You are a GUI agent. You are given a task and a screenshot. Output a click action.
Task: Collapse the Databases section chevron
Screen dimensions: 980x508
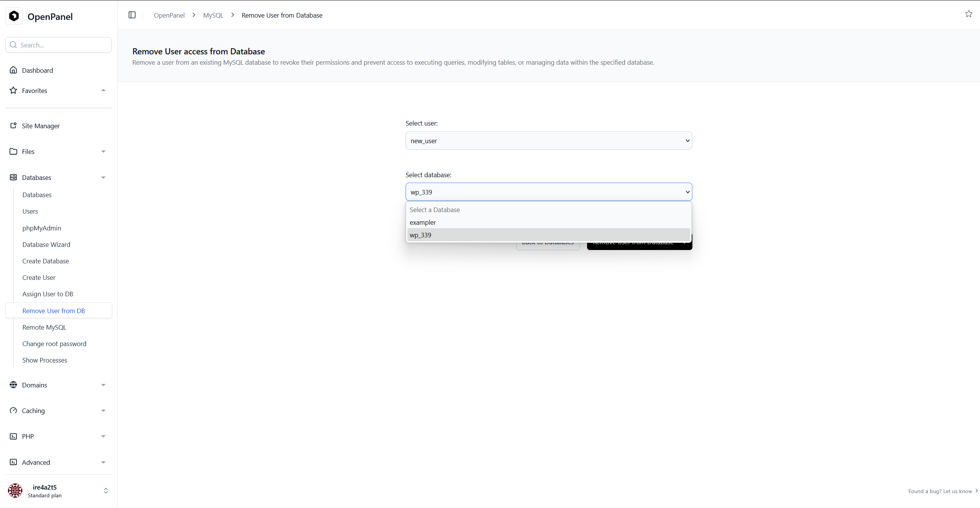103,177
